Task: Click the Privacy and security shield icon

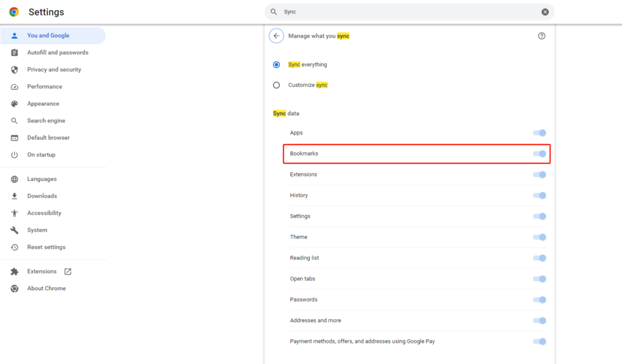Action: [x=15, y=70]
